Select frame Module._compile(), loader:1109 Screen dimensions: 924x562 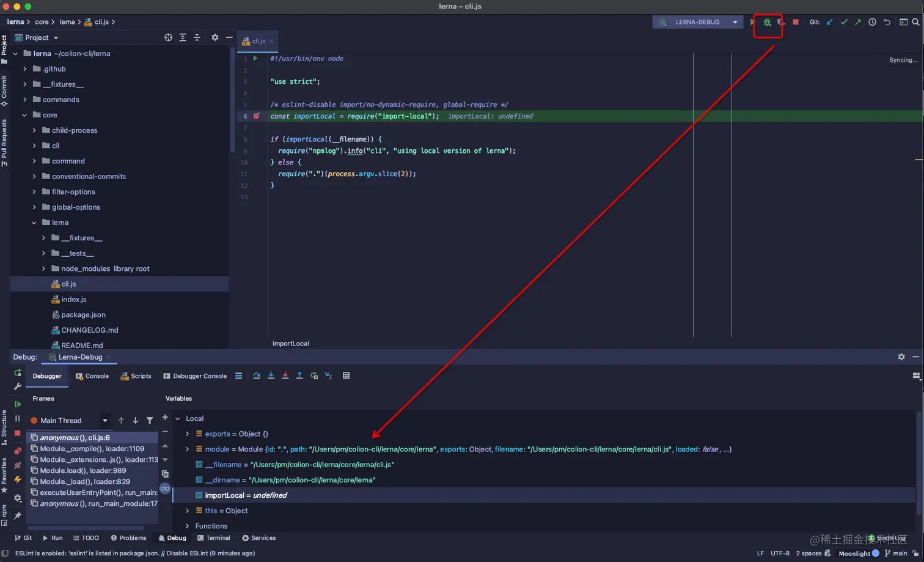click(x=92, y=448)
